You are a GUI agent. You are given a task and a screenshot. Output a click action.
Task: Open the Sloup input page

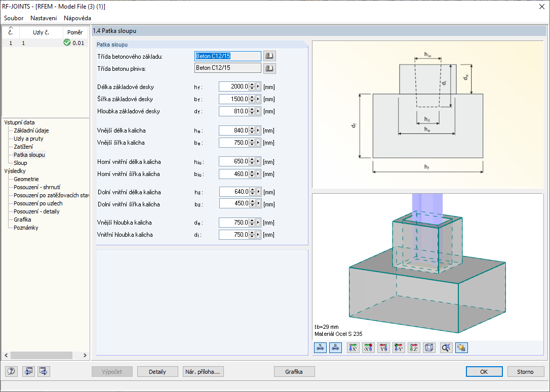[x=20, y=163]
